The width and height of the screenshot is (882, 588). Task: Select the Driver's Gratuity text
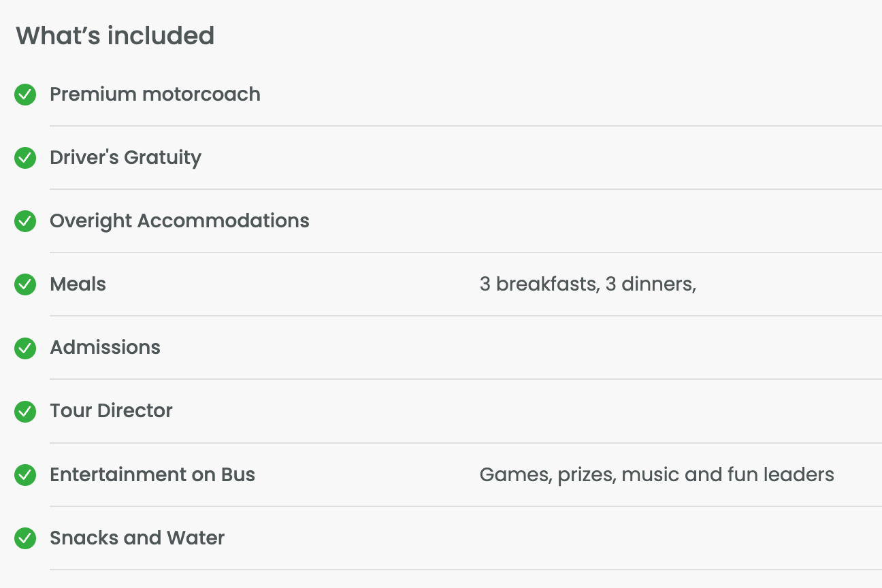pyautogui.click(x=125, y=158)
